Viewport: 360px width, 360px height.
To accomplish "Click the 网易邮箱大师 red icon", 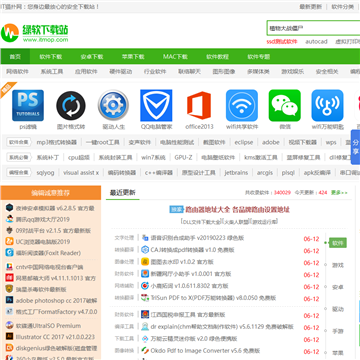I will point(9,278).
